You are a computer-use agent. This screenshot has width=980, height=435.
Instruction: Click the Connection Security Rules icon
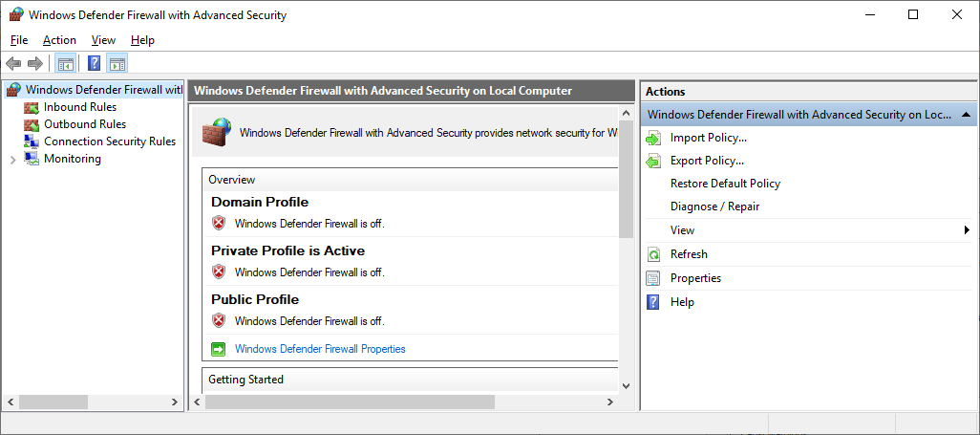[32, 141]
